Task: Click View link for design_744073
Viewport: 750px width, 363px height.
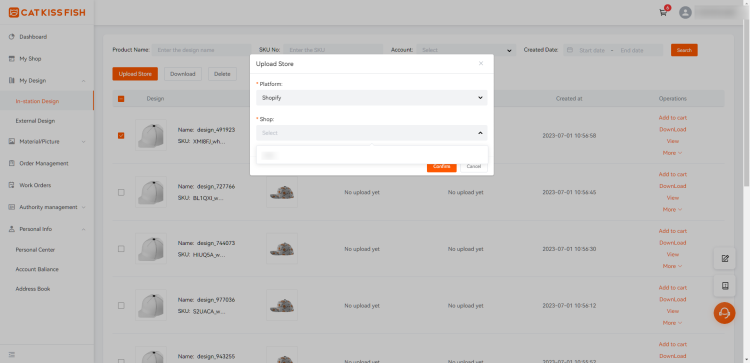Action: pyautogui.click(x=672, y=254)
